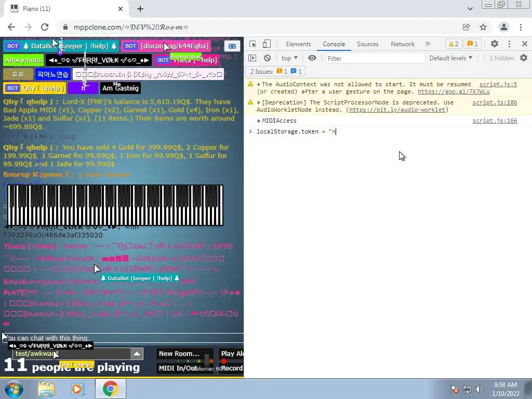Click the DataBot player name tag

[61, 46]
